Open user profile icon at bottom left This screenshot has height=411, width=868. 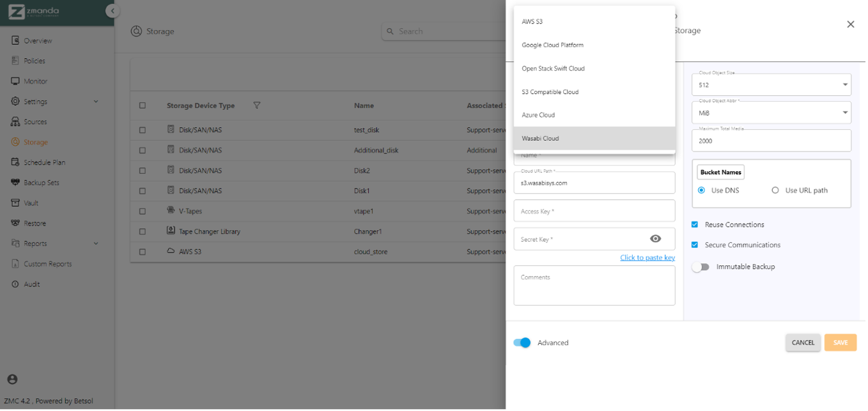tap(12, 380)
